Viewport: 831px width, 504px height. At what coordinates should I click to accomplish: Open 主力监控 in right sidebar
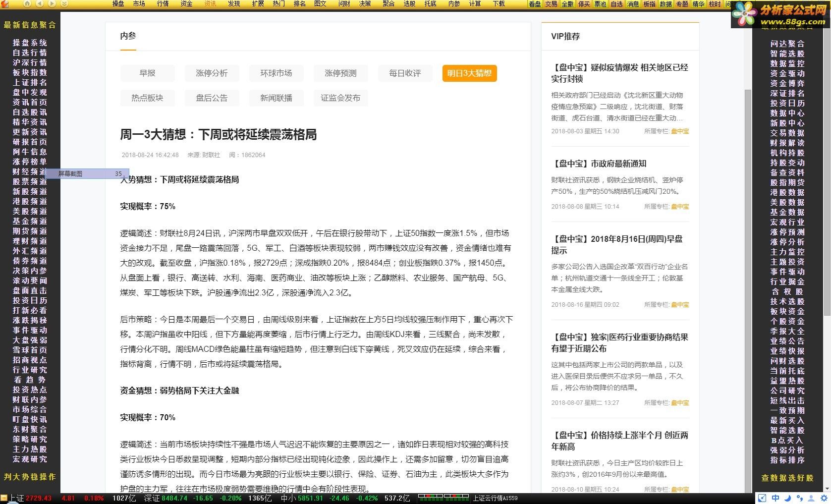coord(787,252)
